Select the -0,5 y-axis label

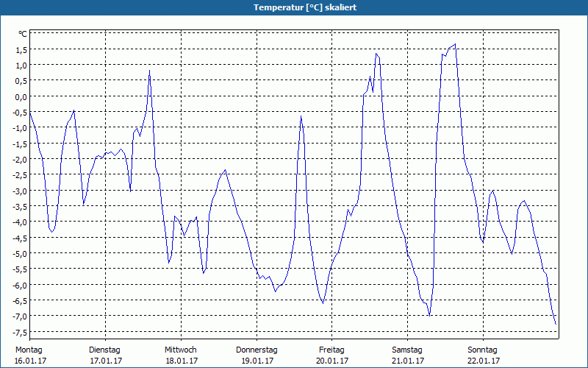[21, 113]
